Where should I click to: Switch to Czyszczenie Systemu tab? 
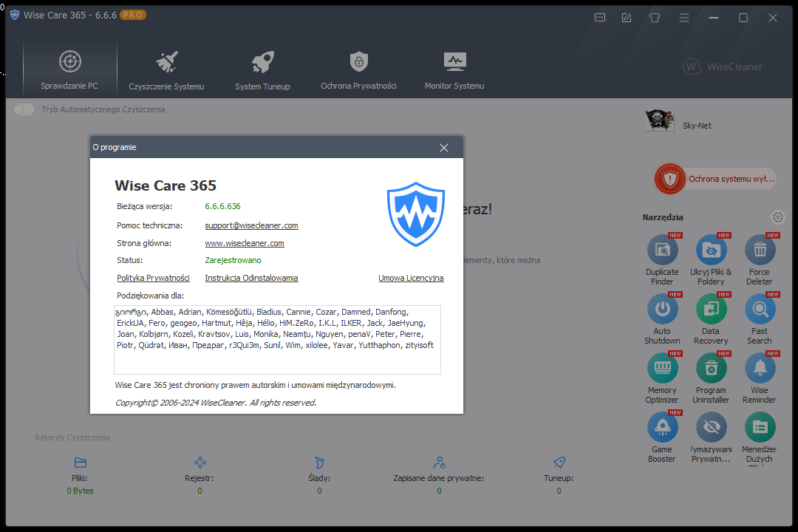(x=166, y=69)
